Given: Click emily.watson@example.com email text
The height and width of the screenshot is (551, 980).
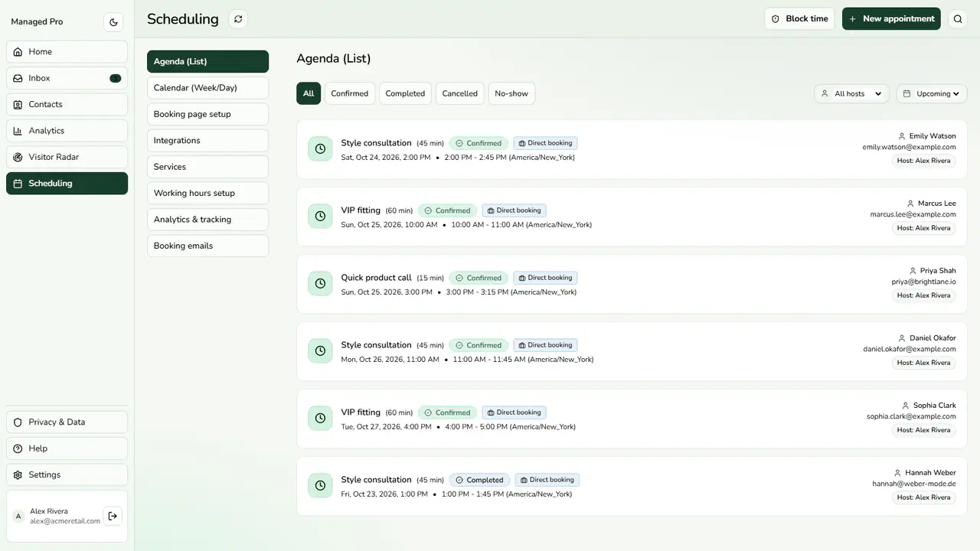Looking at the screenshot, I should 909,147.
